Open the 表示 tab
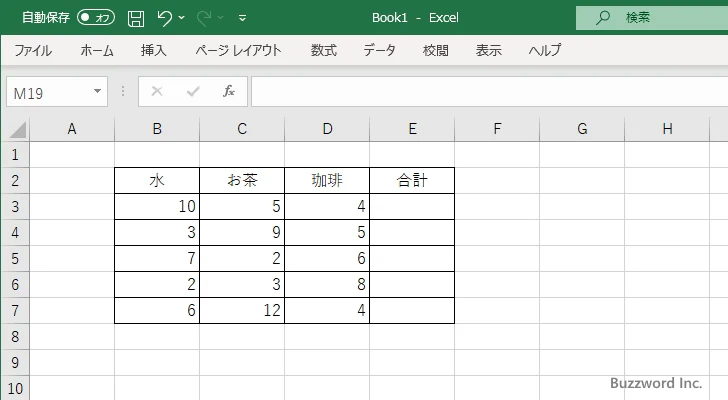728x400 pixels. click(488, 50)
